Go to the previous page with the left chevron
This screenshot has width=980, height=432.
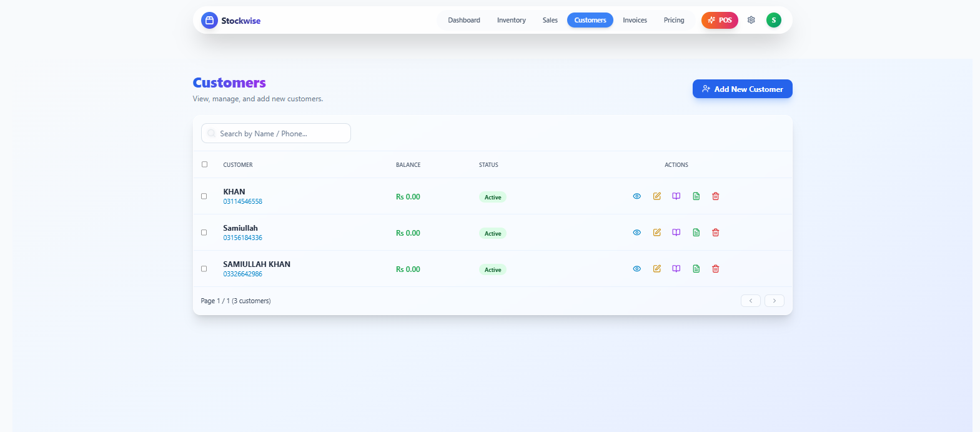point(750,301)
